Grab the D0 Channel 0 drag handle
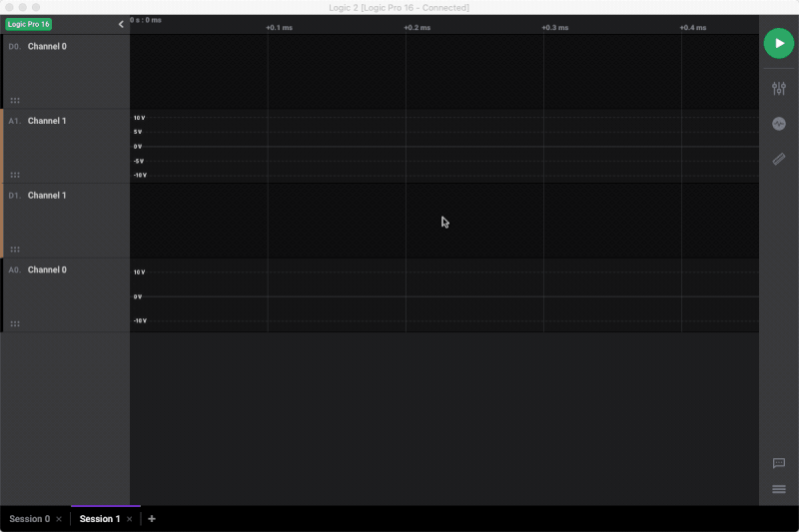This screenshot has width=799, height=532. tap(15, 100)
